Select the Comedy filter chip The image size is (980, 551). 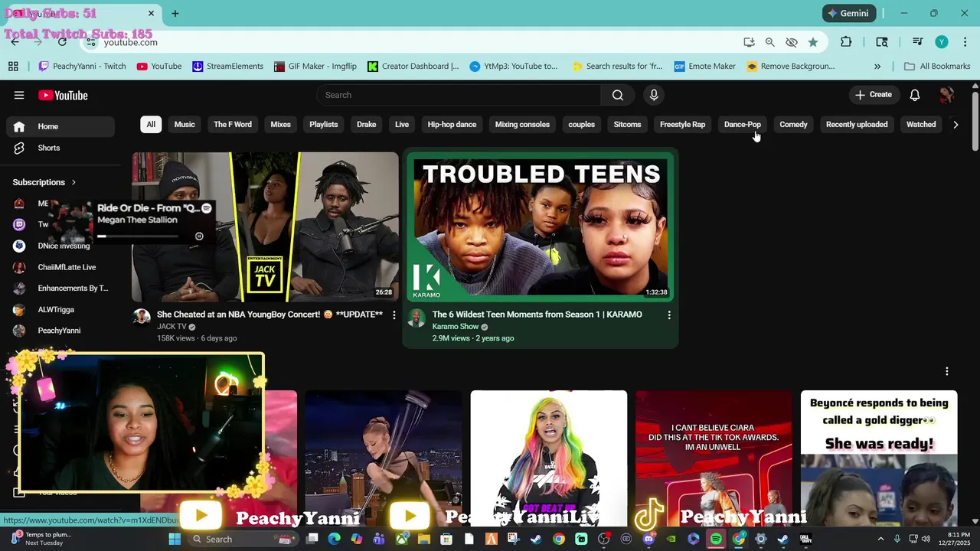(793, 124)
